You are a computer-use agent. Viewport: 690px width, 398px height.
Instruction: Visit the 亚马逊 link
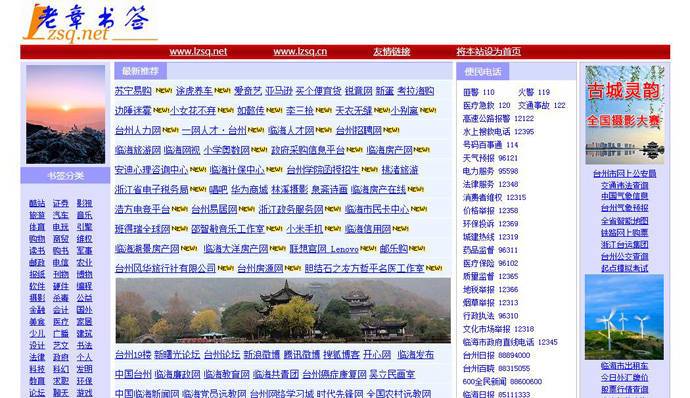pyautogui.click(x=279, y=91)
